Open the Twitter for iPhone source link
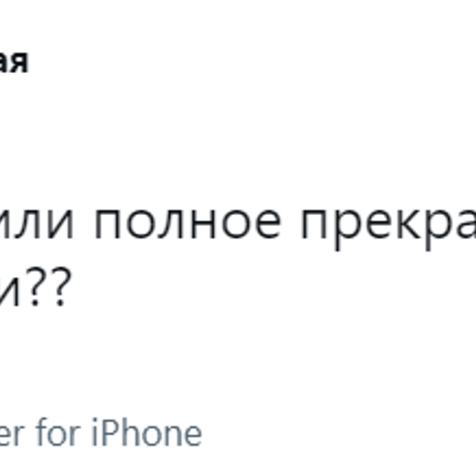 coord(101,432)
